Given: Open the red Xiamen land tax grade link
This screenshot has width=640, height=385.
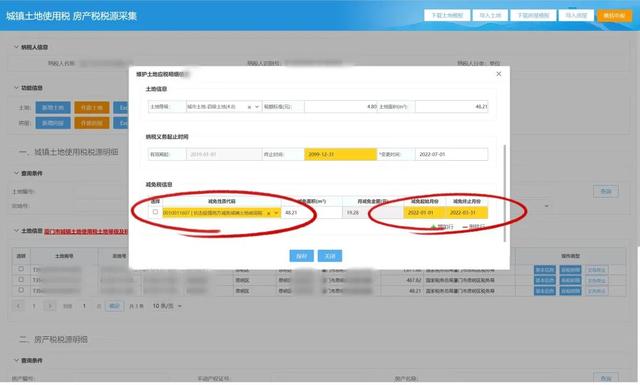Looking at the screenshot, I should click(x=86, y=231).
